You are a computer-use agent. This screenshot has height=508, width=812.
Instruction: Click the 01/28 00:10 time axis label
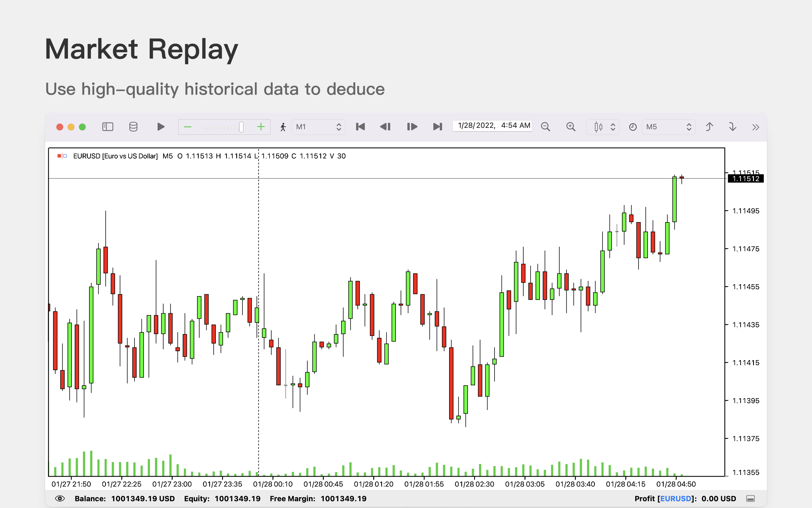coord(273,484)
